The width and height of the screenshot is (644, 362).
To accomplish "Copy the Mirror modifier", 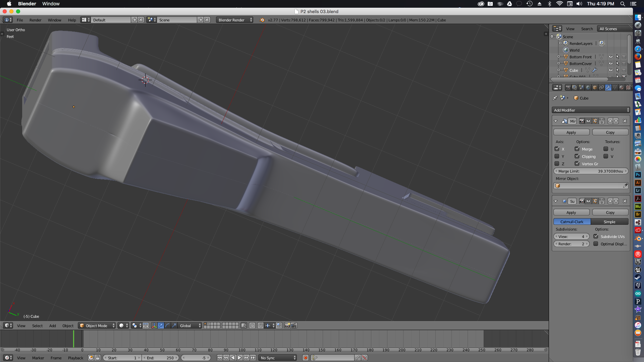I will click(610, 132).
